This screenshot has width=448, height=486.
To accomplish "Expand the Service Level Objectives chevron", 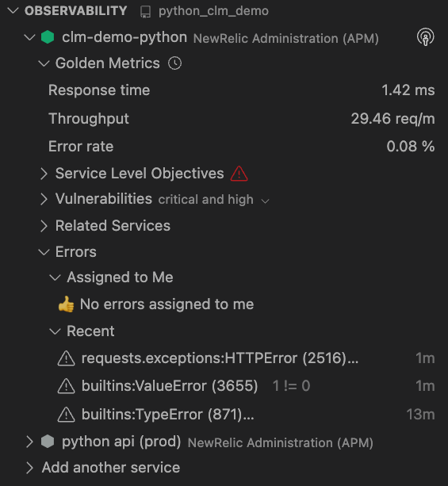I will [x=44, y=174].
